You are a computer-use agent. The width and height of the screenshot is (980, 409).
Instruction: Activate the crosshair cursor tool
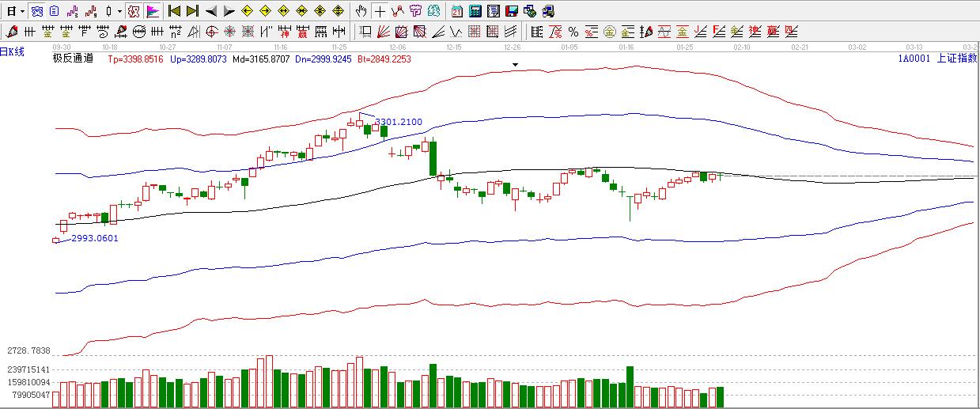380,11
